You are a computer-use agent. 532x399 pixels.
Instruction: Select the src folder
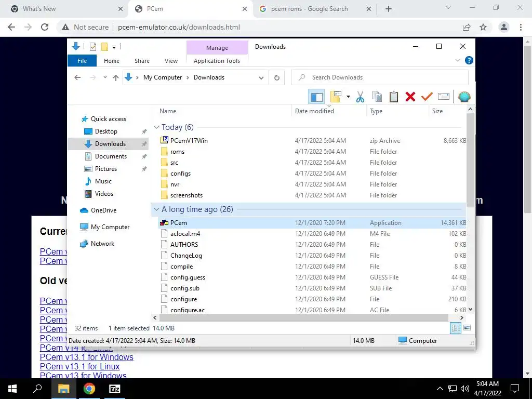point(174,163)
